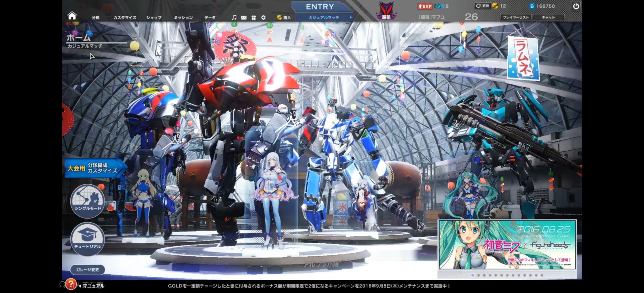Image resolution: width=644 pixels, height=293 pixels.
Task: Click the Home house icon
Action: (72, 16)
